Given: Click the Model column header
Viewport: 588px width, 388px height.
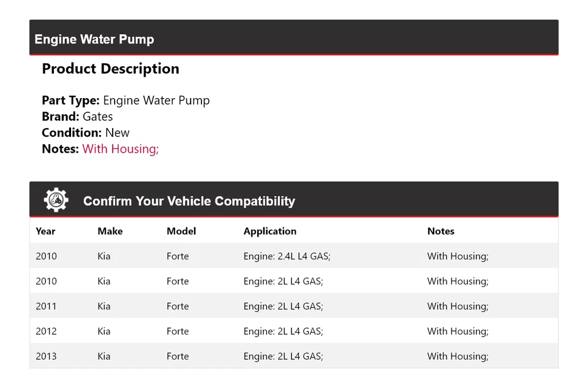Looking at the screenshot, I should click(181, 231).
